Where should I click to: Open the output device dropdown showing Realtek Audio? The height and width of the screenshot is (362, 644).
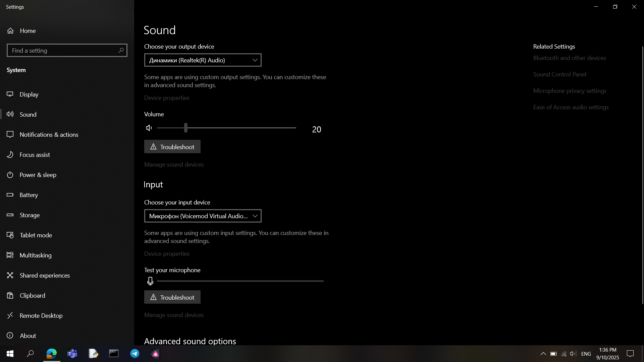coord(203,60)
